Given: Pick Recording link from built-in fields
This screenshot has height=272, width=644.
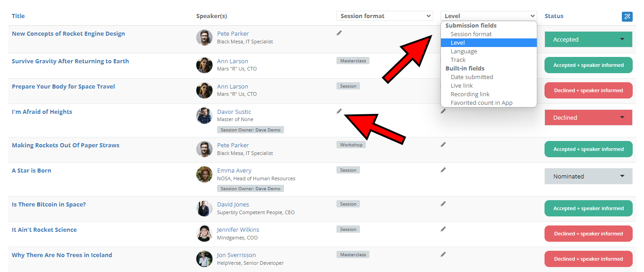Looking at the screenshot, I should click(470, 94).
